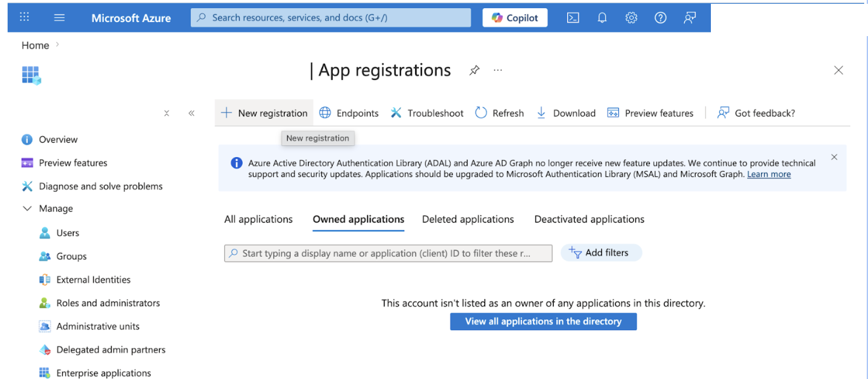This screenshot has height=379, width=868.
Task: Open Roles and administrators
Action: tap(108, 303)
